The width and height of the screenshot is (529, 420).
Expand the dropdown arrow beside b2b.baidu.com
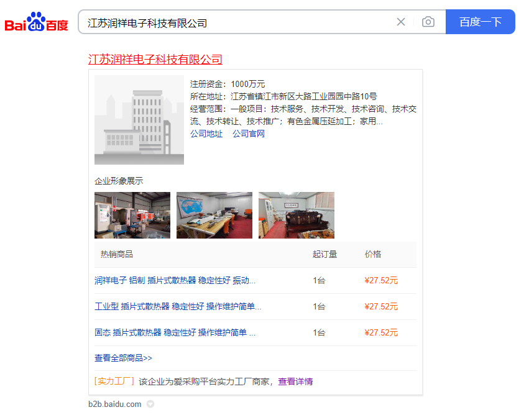(x=150, y=404)
